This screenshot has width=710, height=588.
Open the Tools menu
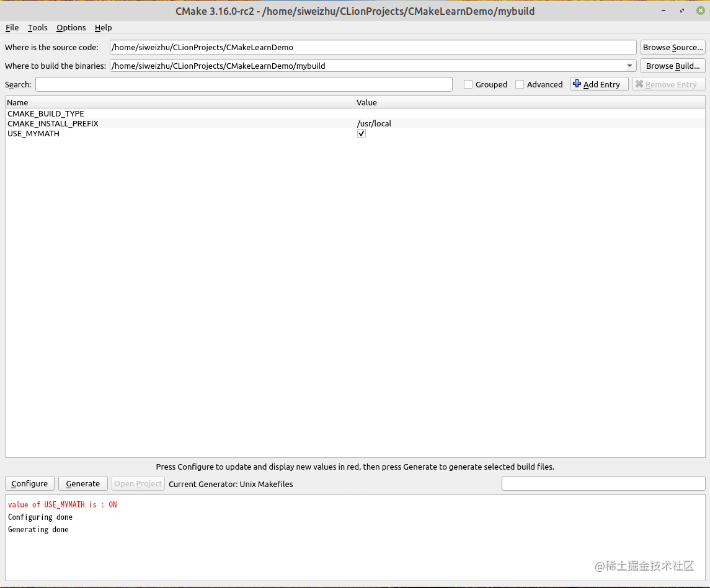point(38,28)
